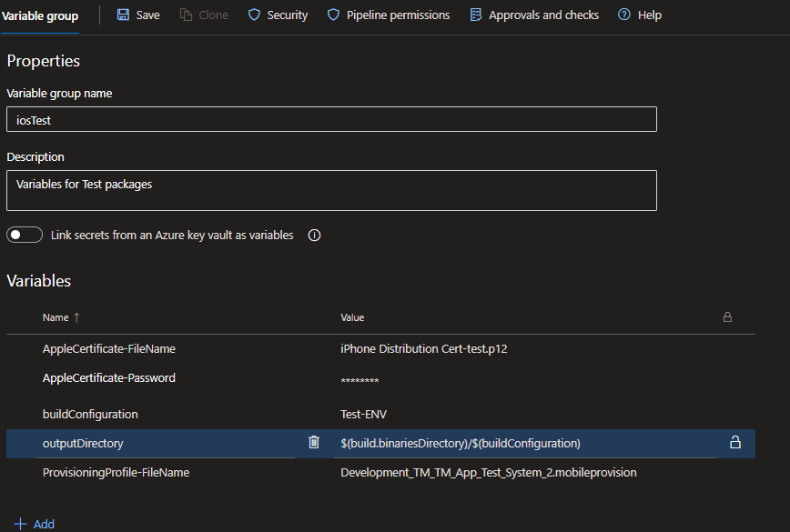Delete the outputDirectory variable with the trash icon
The height and width of the screenshot is (532, 790).
pos(314,441)
